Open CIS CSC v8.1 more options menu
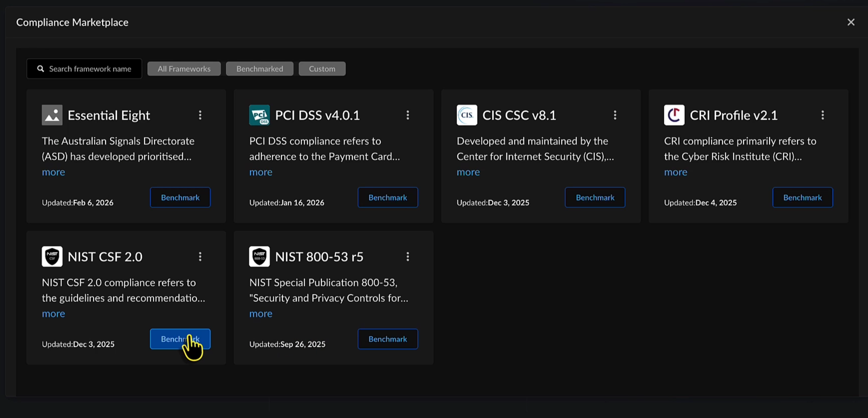This screenshot has width=868, height=418. 615,115
